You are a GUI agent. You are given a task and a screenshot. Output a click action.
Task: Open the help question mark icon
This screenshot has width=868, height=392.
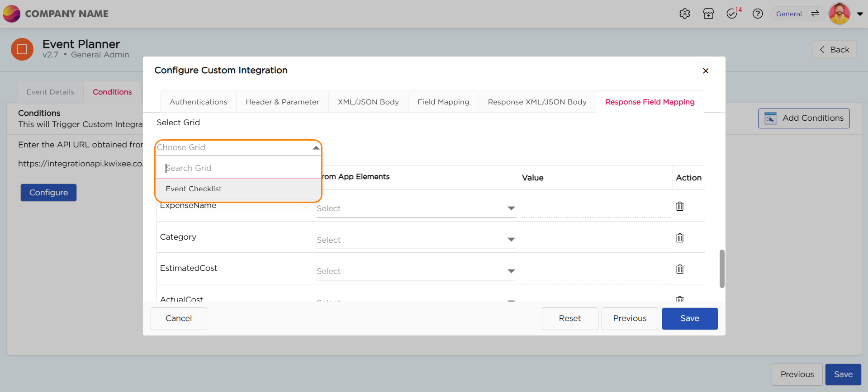click(758, 14)
